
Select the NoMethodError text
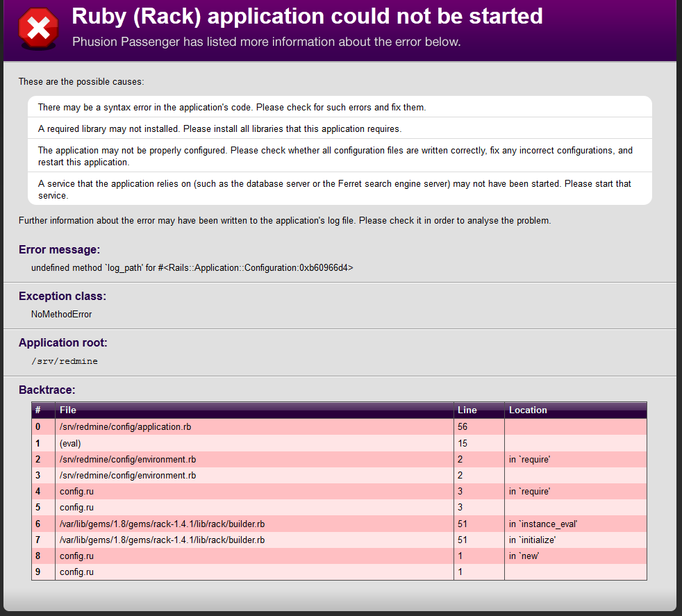(x=61, y=314)
